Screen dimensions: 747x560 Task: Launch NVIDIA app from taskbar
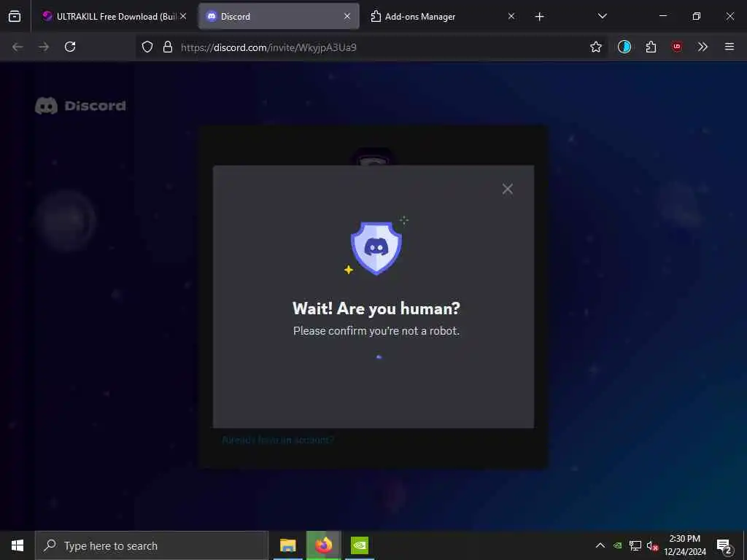[360, 545]
